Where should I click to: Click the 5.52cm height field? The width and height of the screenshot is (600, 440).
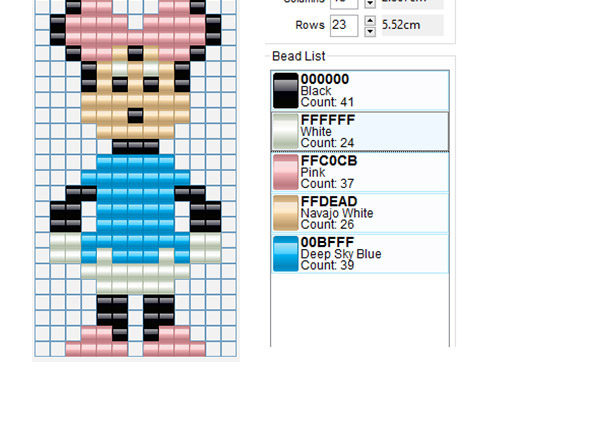pyautogui.click(x=412, y=25)
